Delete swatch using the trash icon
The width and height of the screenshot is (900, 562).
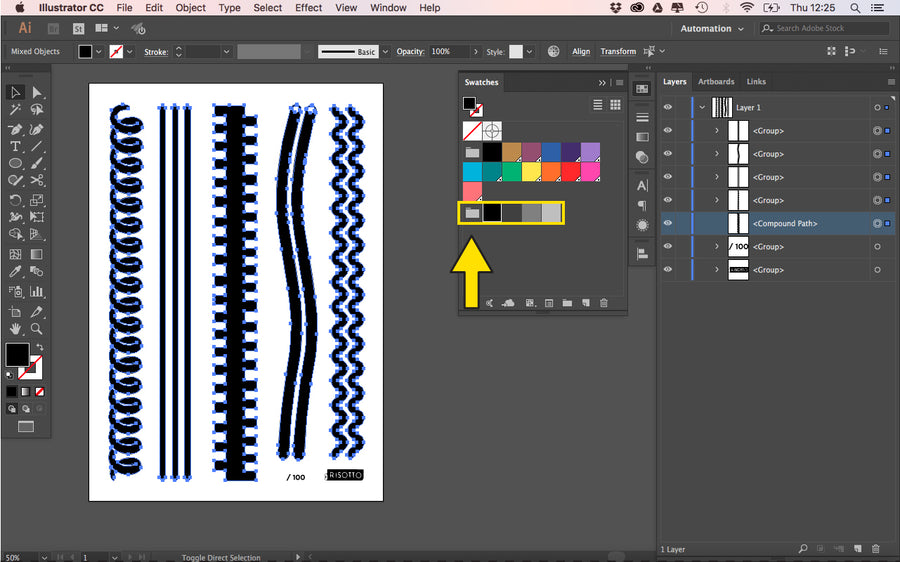tap(604, 302)
